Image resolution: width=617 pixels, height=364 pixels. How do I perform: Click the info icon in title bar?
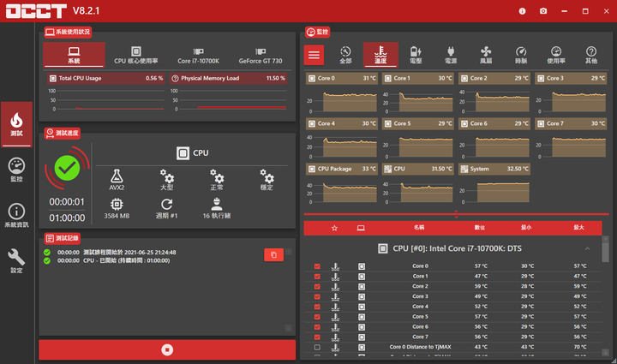(522, 11)
